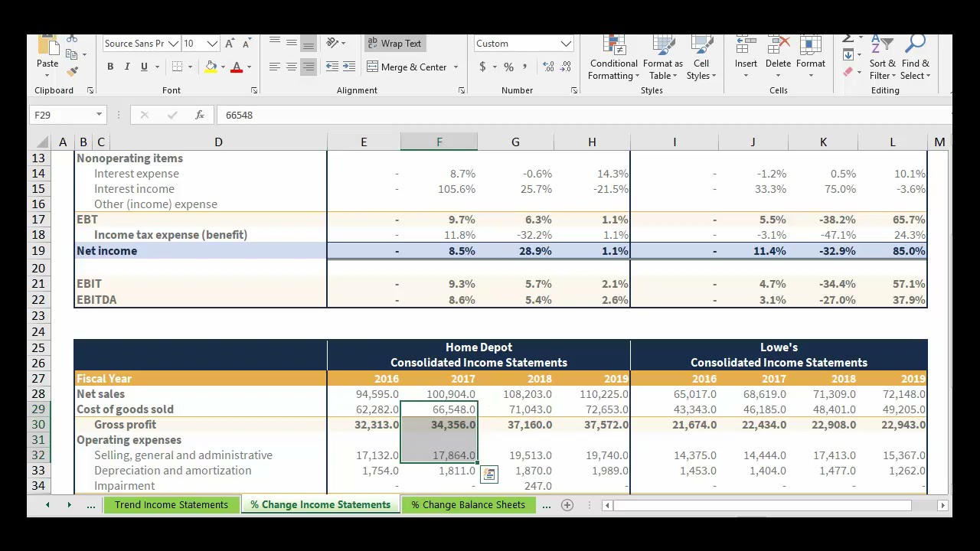Apply the red Font Color
This screenshot has height=551, width=980.
237,67
